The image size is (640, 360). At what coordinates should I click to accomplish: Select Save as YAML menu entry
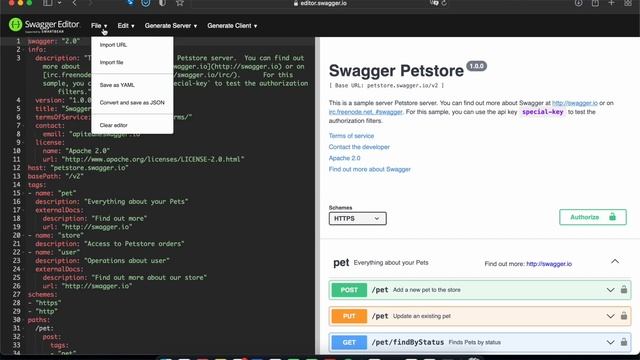pos(117,85)
